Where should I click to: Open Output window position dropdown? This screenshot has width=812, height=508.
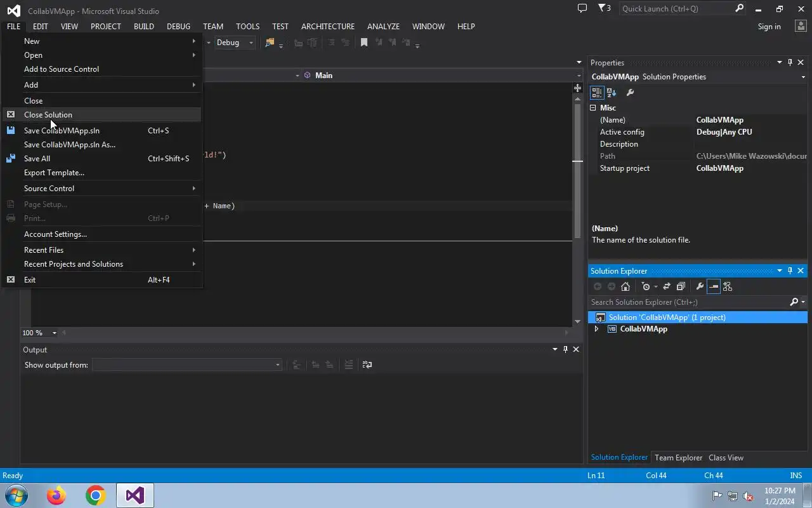555,349
